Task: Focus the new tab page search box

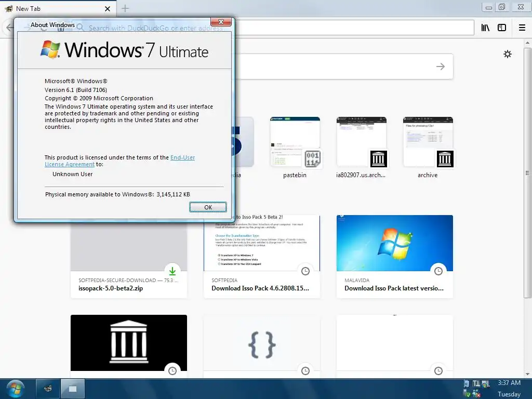Action: (x=344, y=66)
